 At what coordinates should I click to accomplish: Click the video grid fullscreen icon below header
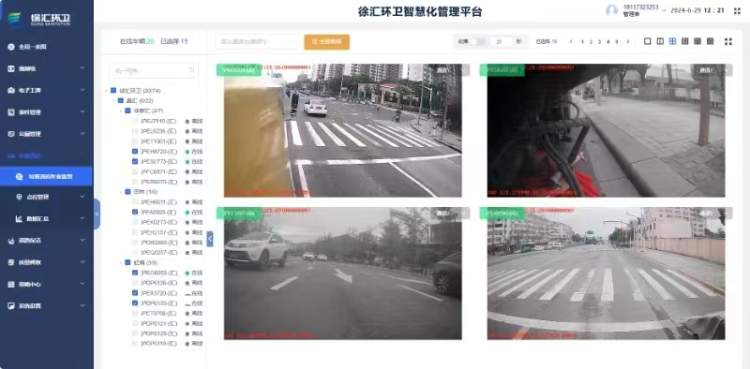728,42
